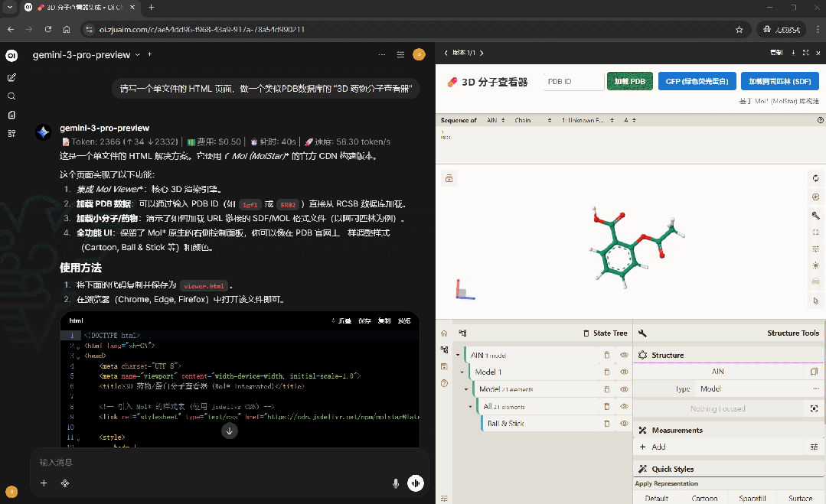Viewport: 826px width, 504px height.
Task: Add another model with plus icon beside gemini-3-pro-preview
Action: (x=149, y=54)
